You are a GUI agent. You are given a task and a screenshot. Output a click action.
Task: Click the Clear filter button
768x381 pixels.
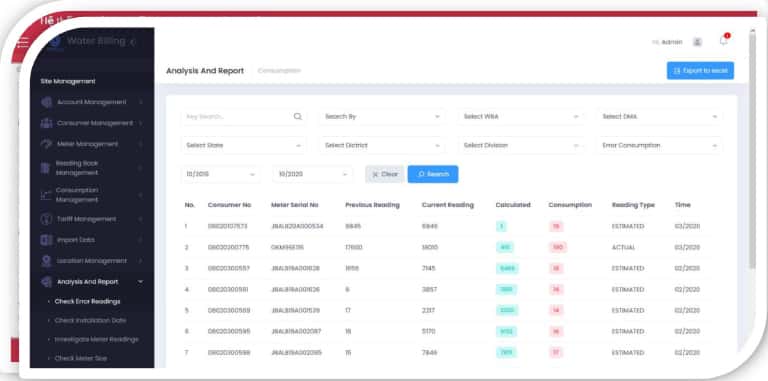pyautogui.click(x=384, y=174)
